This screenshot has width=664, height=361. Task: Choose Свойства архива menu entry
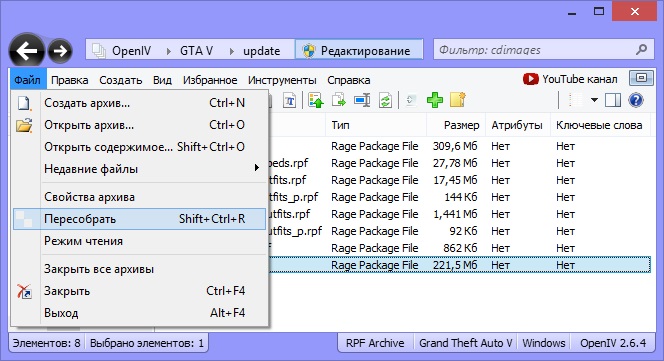click(140, 197)
